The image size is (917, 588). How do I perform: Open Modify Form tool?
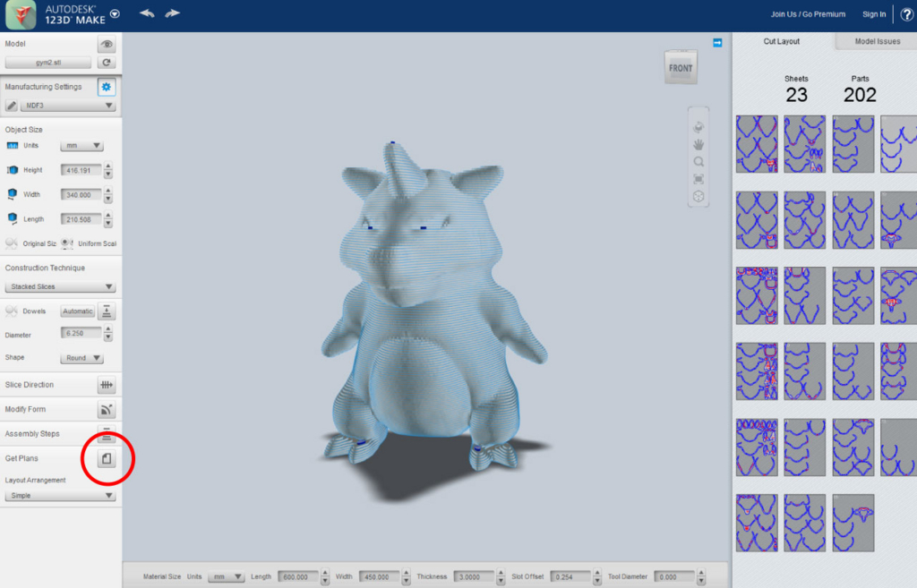pyautogui.click(x=107, y=410)
